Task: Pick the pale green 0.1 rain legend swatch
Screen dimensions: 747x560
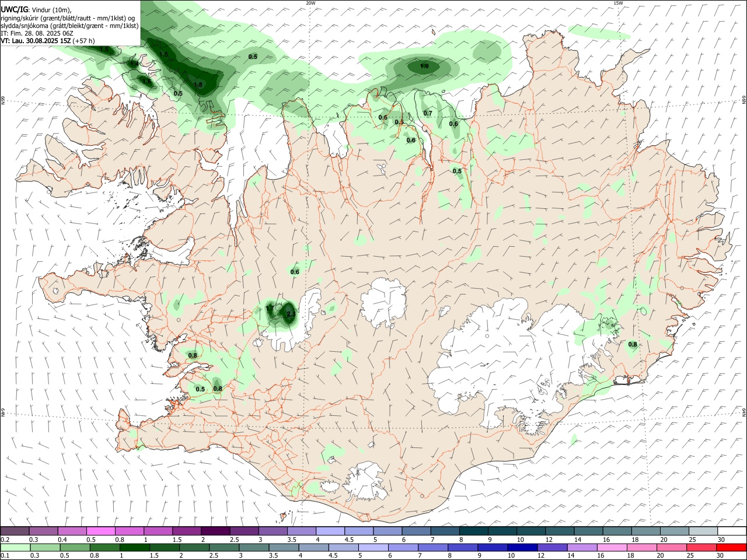Action: (x=15, y=547)
